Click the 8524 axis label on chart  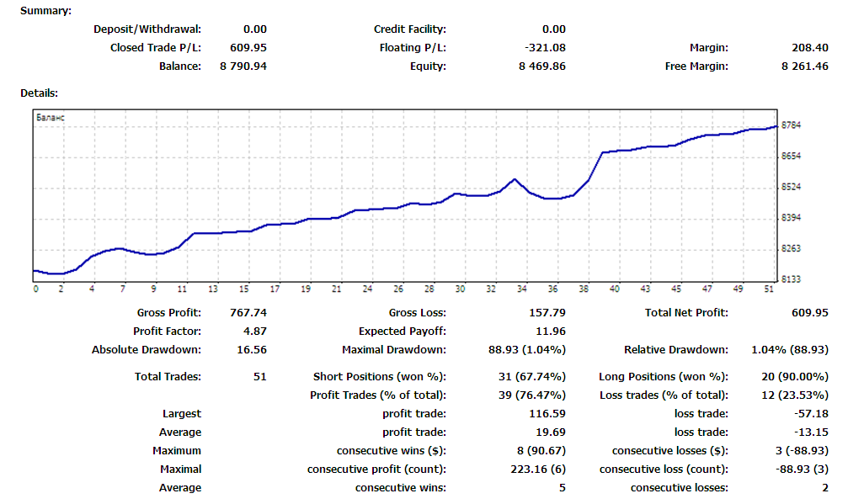tap(792, 187)
